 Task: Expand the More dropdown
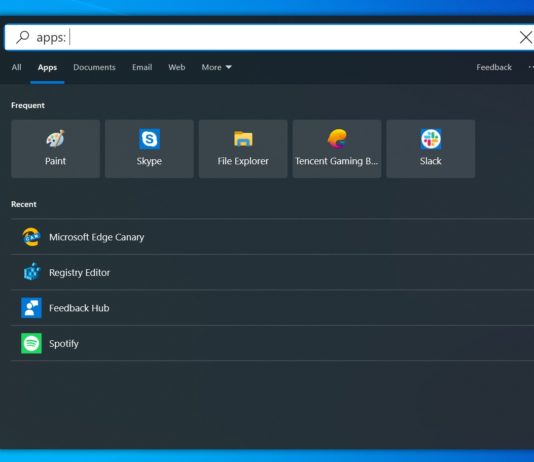pos(217,67)
